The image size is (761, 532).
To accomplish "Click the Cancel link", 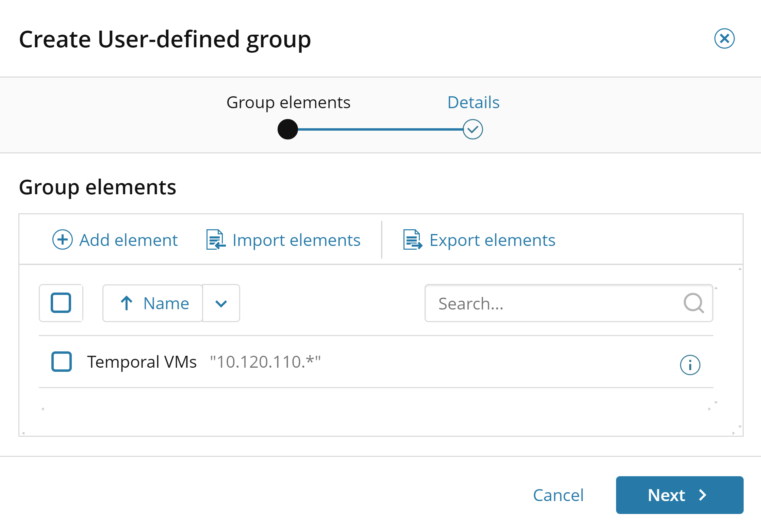I will (x=558, y=495).
